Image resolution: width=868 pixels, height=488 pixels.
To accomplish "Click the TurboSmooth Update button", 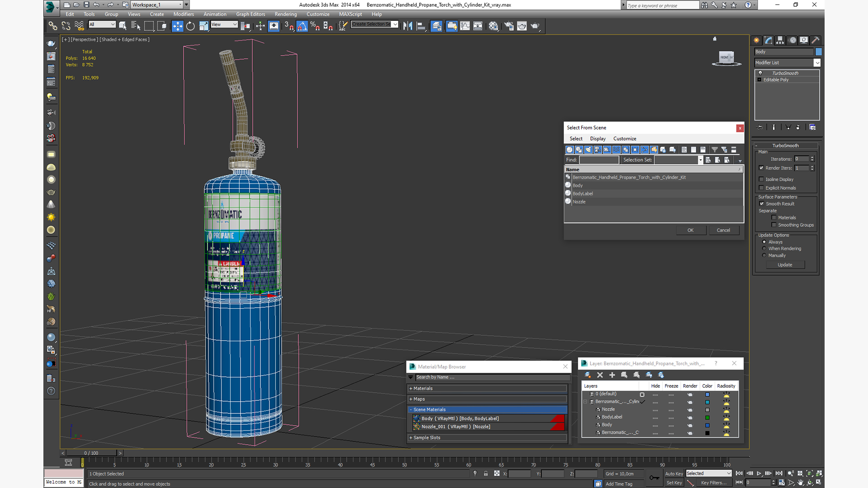I will 785,265.
